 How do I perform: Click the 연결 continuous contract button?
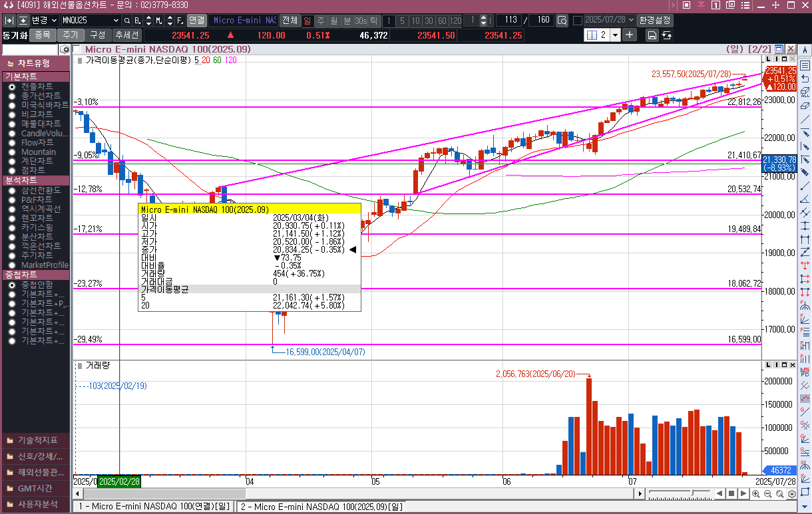(x=196, y=20)
